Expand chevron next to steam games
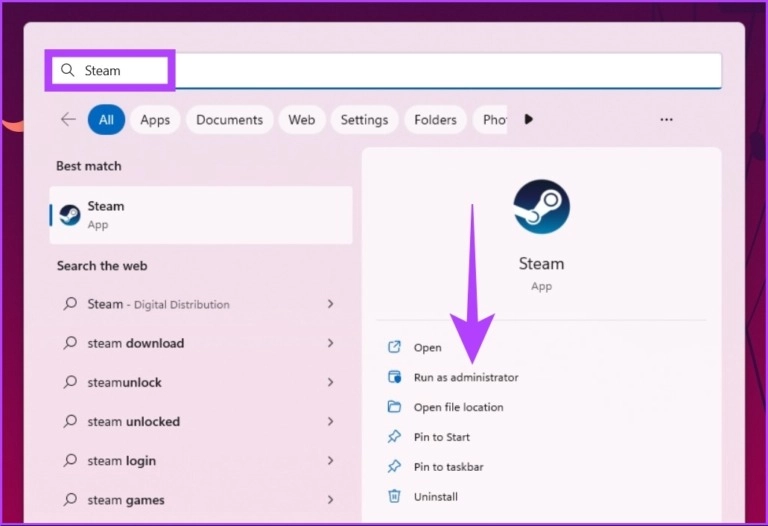 (331, 500)
